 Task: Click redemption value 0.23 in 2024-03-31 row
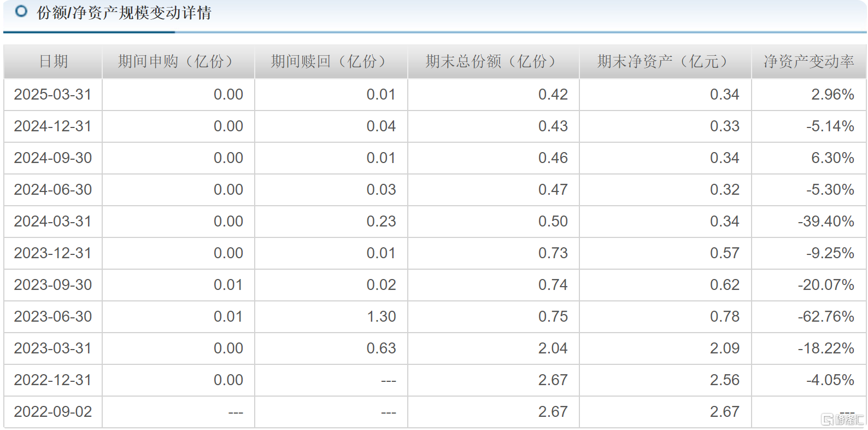[x=382, y=222]
